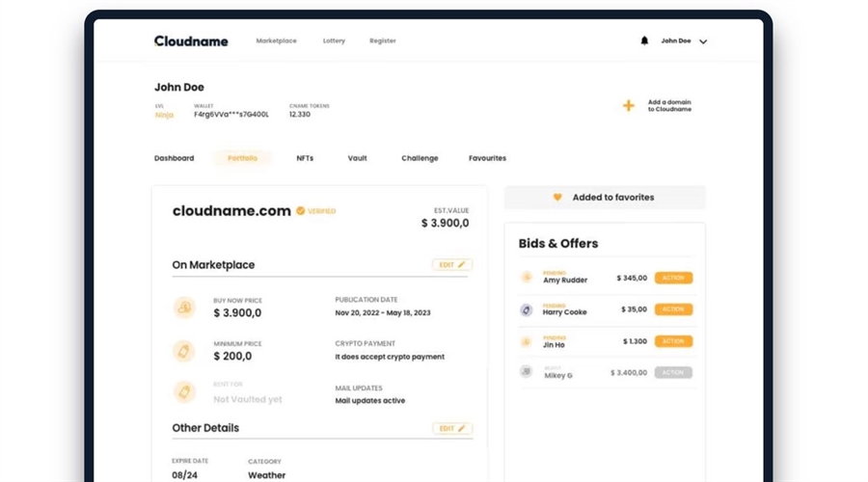Screen dimensions: 868x482
Task: Click the Minimum Price tag icon
Action: click(183, 351)
